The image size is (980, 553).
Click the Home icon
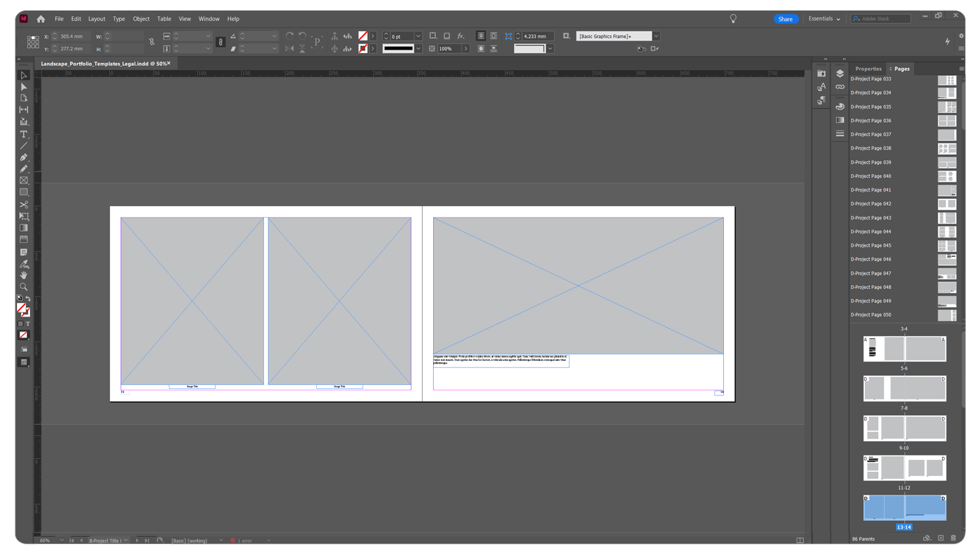click(41, 19)
